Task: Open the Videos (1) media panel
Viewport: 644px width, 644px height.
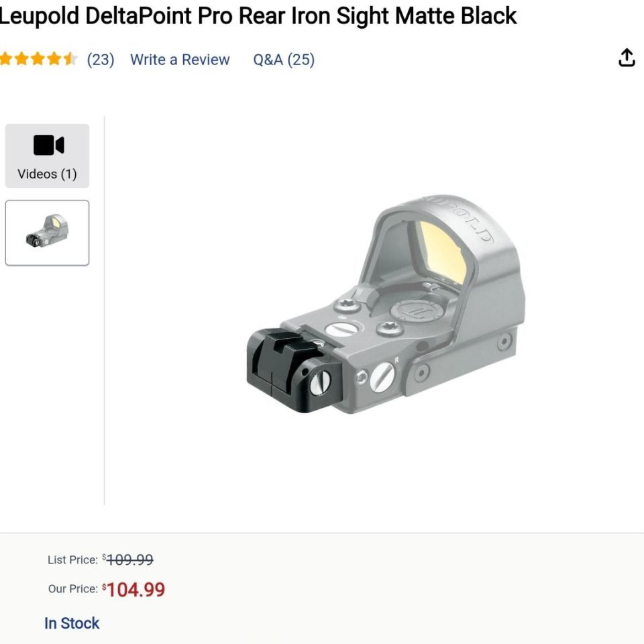Action: click(x=47, y=155)
